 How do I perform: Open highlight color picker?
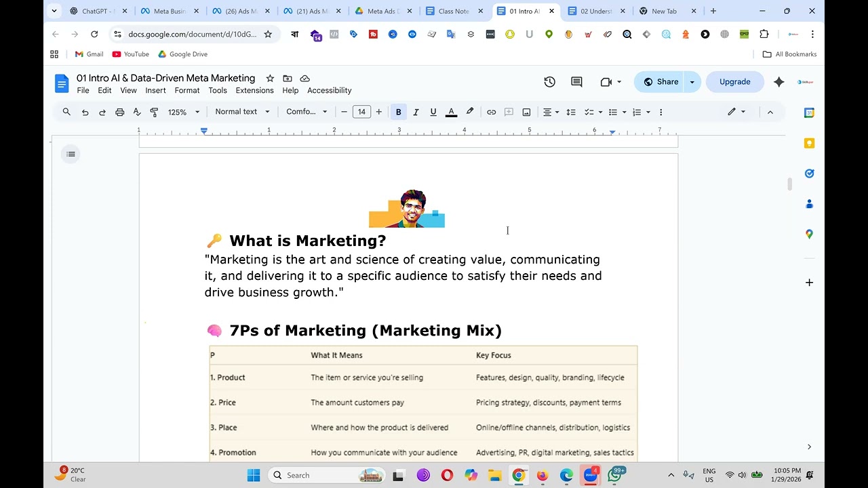(x=469, y=112)
